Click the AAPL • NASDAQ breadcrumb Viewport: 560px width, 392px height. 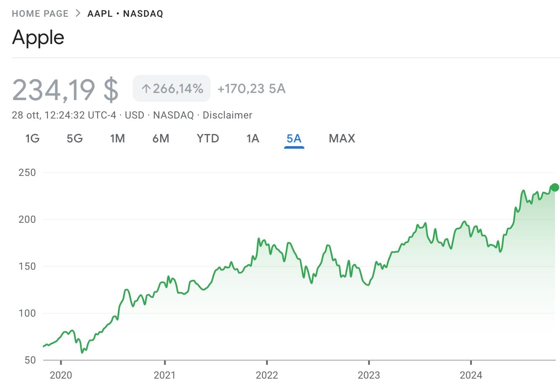click(124, 13)
